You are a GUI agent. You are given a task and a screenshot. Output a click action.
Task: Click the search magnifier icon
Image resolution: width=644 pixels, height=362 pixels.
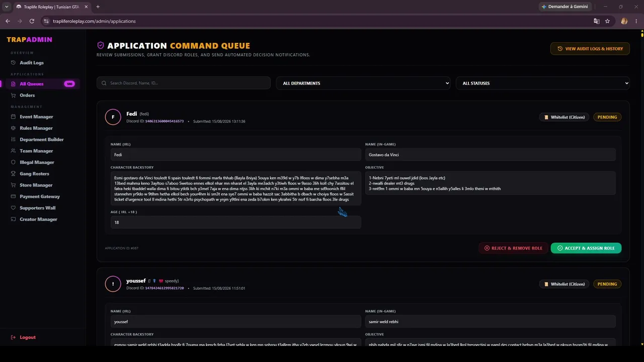pos(104,83)
